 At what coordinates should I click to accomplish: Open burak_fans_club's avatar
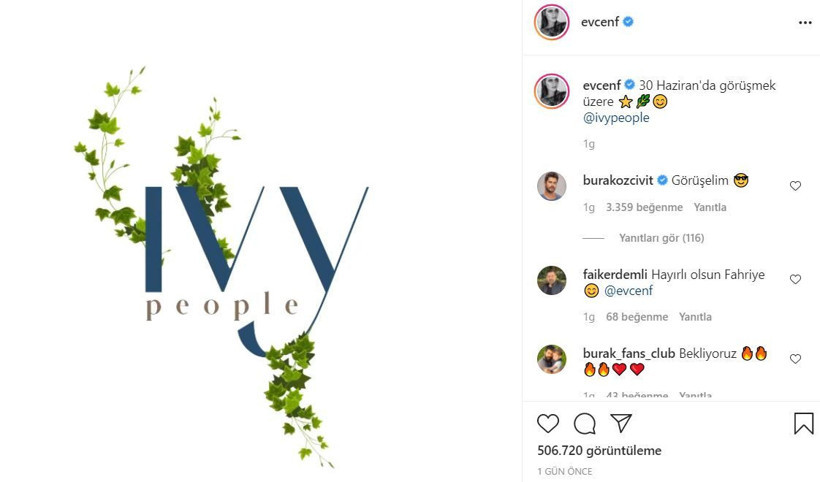click(552, 359)
